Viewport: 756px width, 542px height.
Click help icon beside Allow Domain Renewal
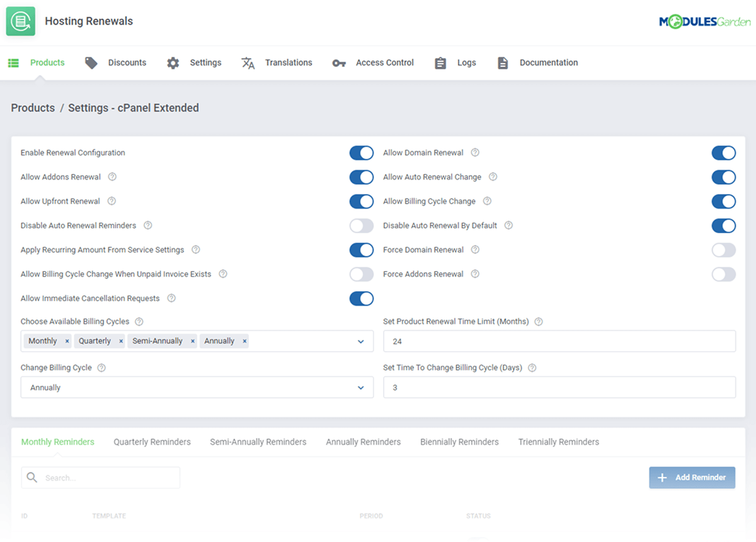coord(475,153)
